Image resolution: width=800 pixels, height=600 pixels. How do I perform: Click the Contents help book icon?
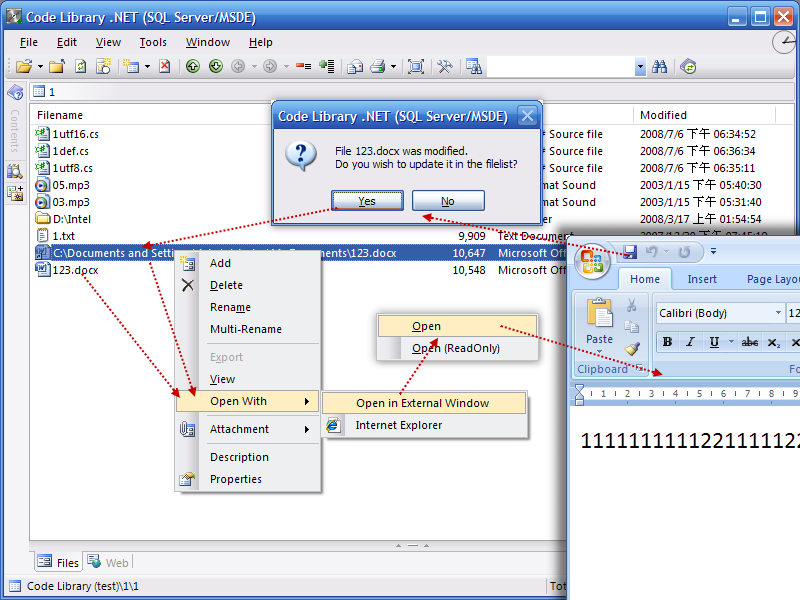(x=15, y=92)
